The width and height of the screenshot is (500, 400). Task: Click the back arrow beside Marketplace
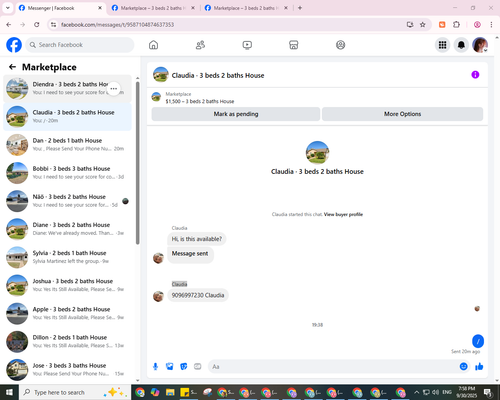point(13,67)
